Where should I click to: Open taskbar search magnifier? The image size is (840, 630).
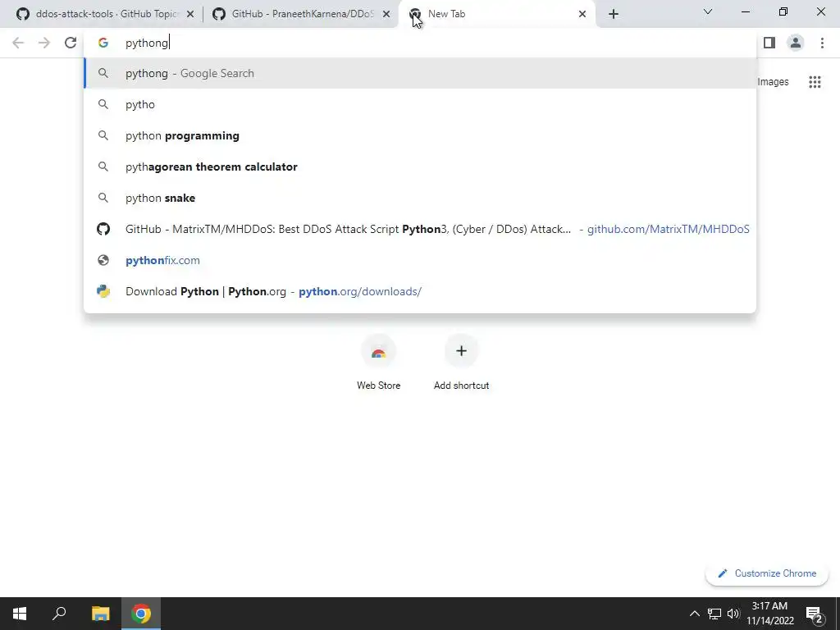(59, 614)
